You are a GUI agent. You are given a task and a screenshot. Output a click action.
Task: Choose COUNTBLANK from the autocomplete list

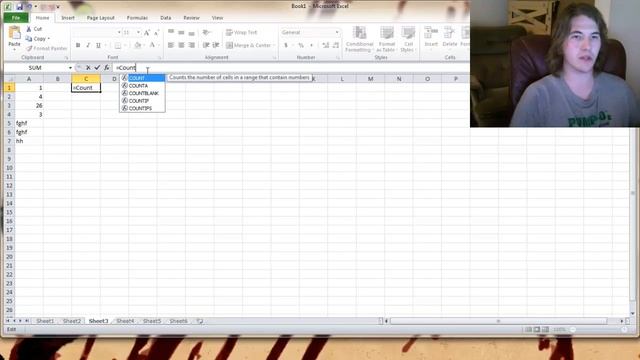[142, 93]
